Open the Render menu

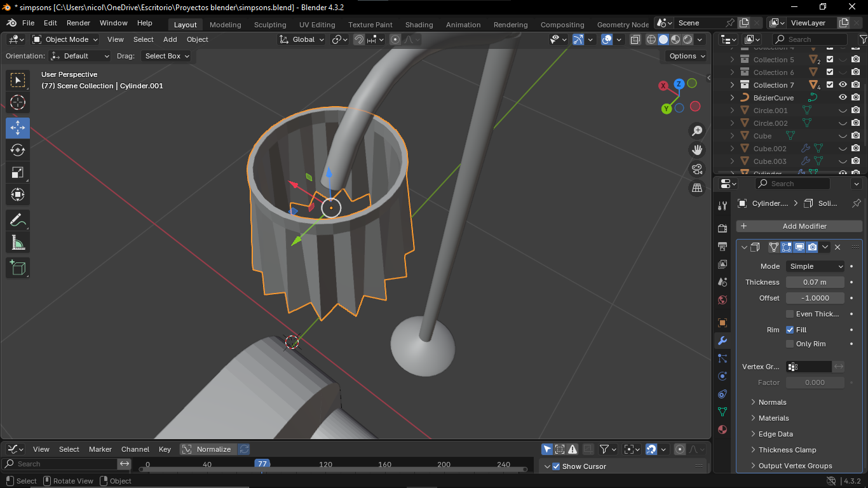pyautogui.click(x=78, y=23)
